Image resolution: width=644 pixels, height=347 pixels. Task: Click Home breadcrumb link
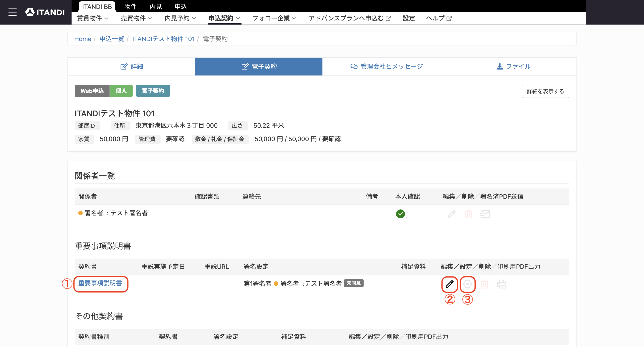(x=83, y=39)
